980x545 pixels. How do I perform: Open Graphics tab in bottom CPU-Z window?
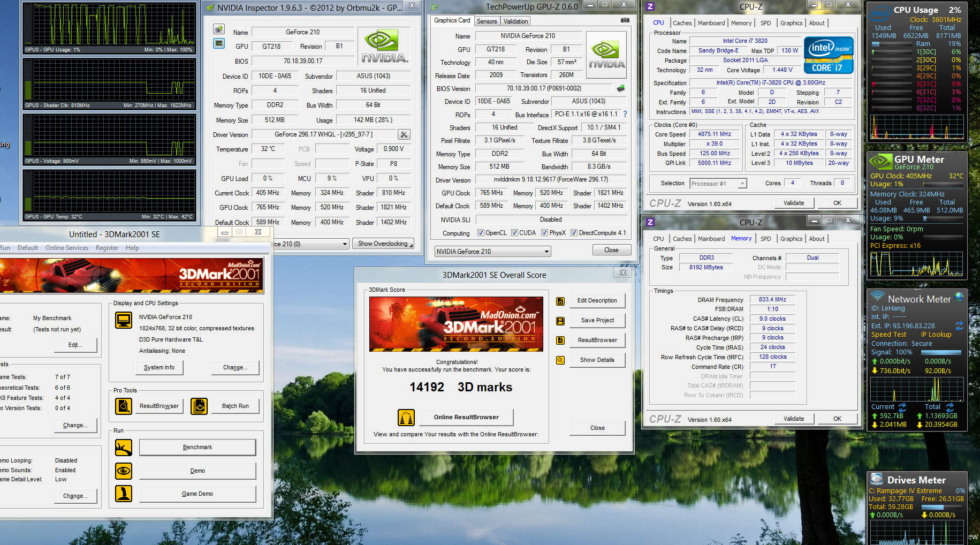point(792,239)
